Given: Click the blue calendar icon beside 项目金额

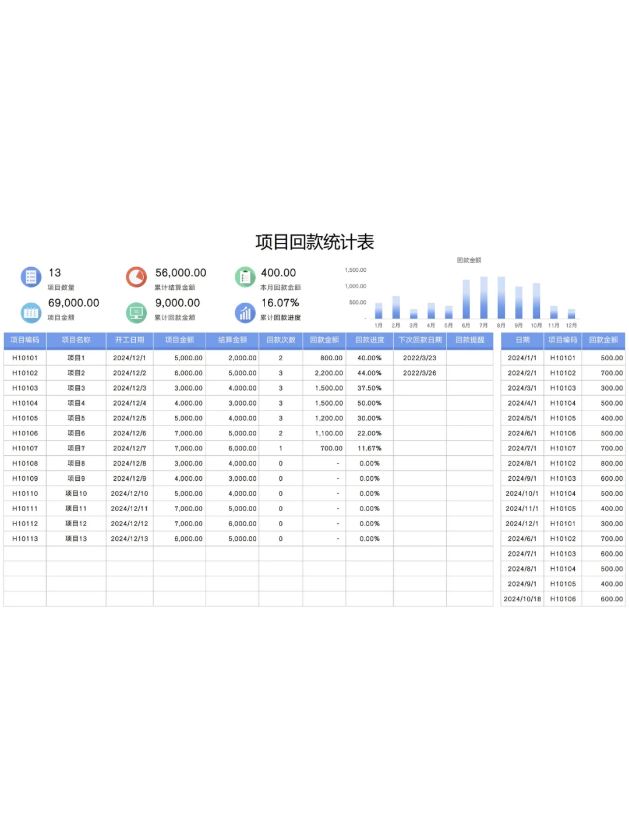Looking at the screenshot, I should pyautogui.click(x=30, y=311).
